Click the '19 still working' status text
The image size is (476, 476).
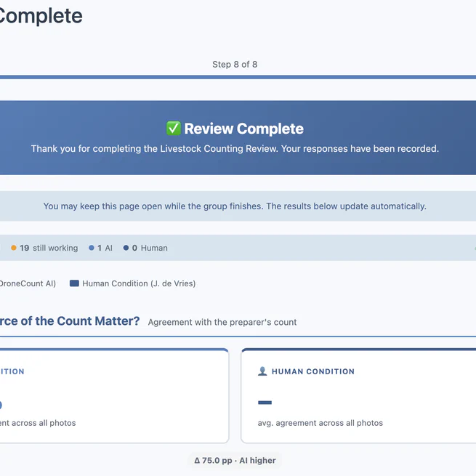coord(49,248)
